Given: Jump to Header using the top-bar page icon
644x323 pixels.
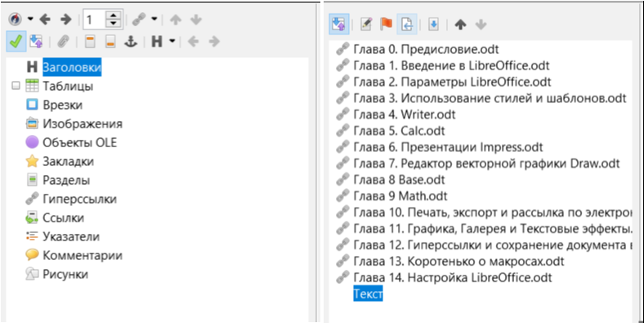Looking at the screenshot, I should pyautogui.click(x=90, y=41).
